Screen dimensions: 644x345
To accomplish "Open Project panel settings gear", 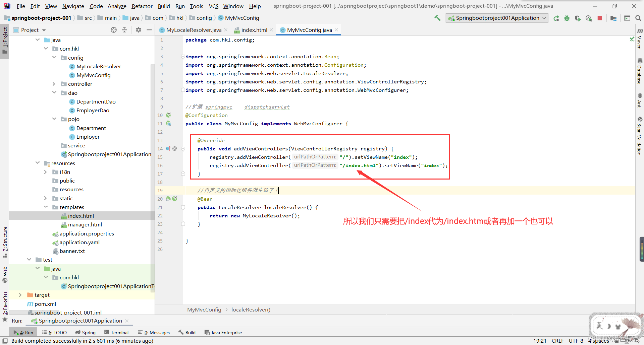I will coord(139,30).
